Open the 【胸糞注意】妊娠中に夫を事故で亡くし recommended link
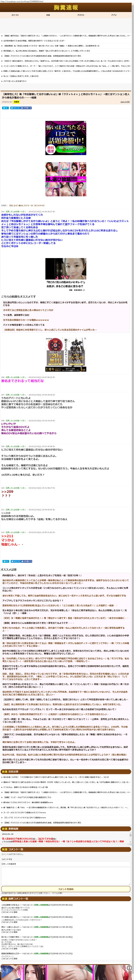 tap(50, 330)
